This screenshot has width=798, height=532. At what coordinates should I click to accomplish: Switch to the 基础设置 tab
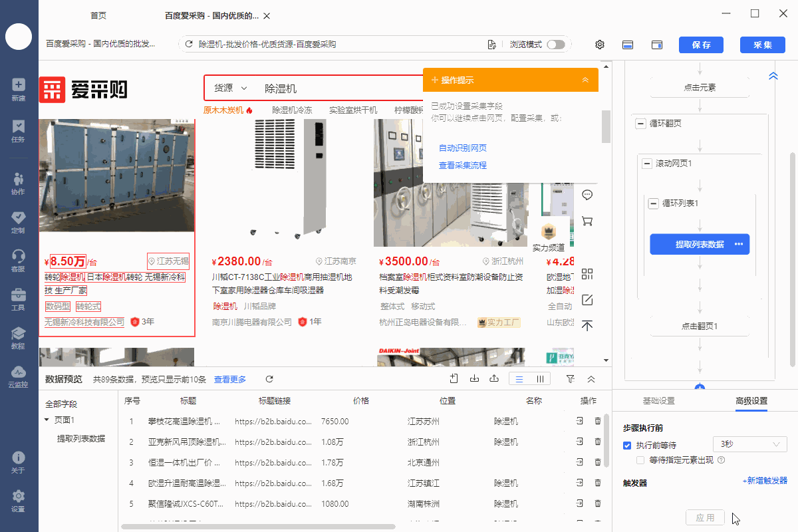[x=658, y=401]
